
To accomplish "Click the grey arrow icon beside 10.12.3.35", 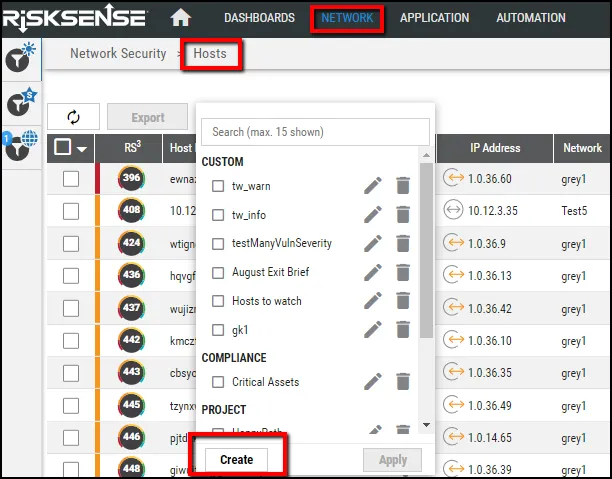I will tap(453, 210).
